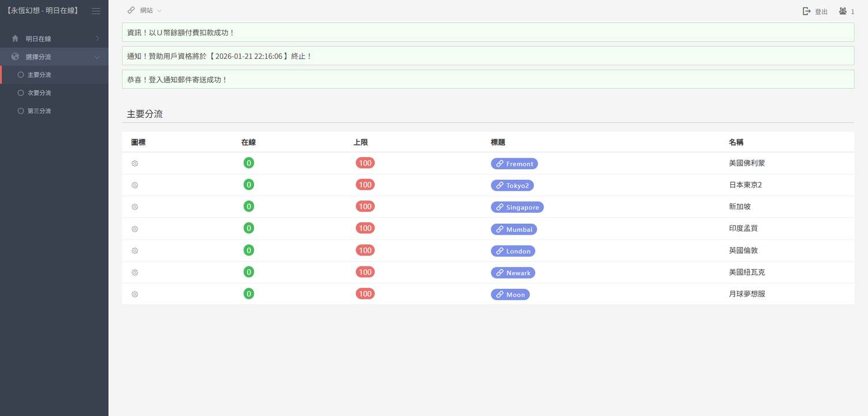Viewport: 868px width, 416px height.
Task: Expand the 明日在線 sidebar chevron
Action: [97, 39]
